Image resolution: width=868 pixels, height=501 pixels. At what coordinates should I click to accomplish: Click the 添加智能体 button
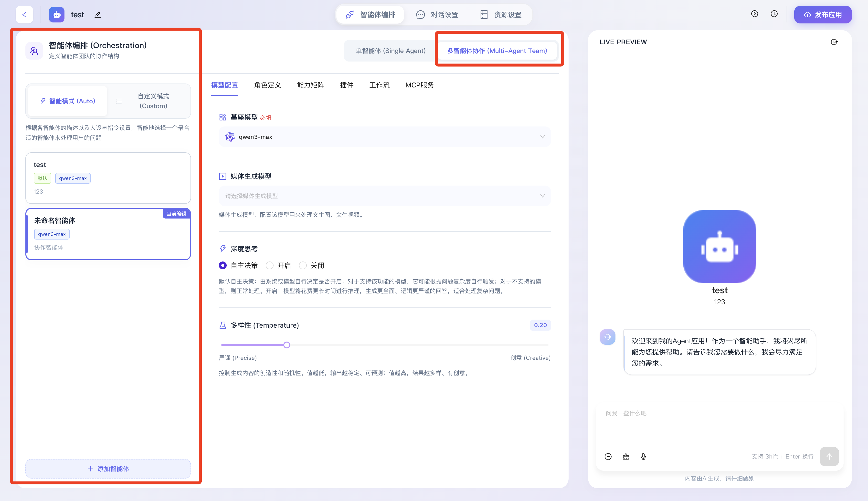(108, 469)
